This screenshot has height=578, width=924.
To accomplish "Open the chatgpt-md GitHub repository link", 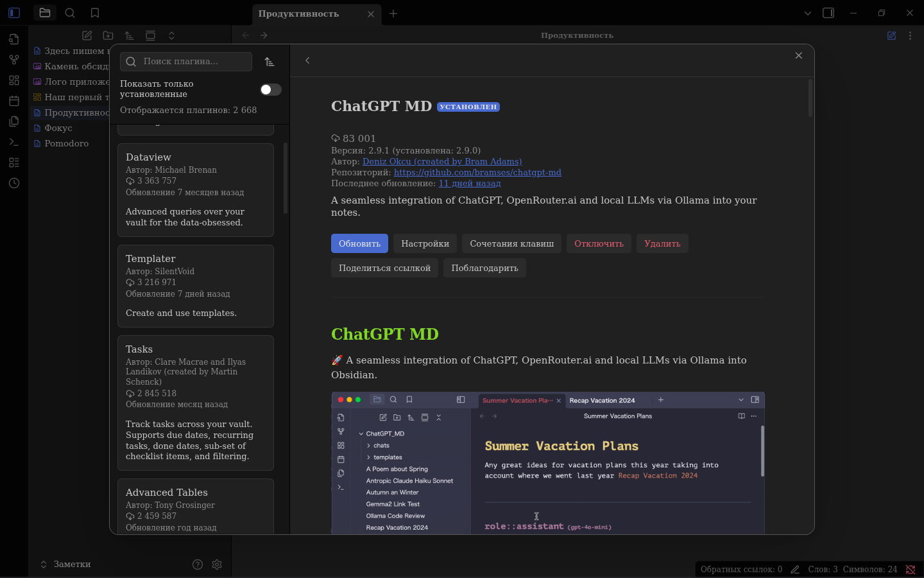I will (477, 172).
